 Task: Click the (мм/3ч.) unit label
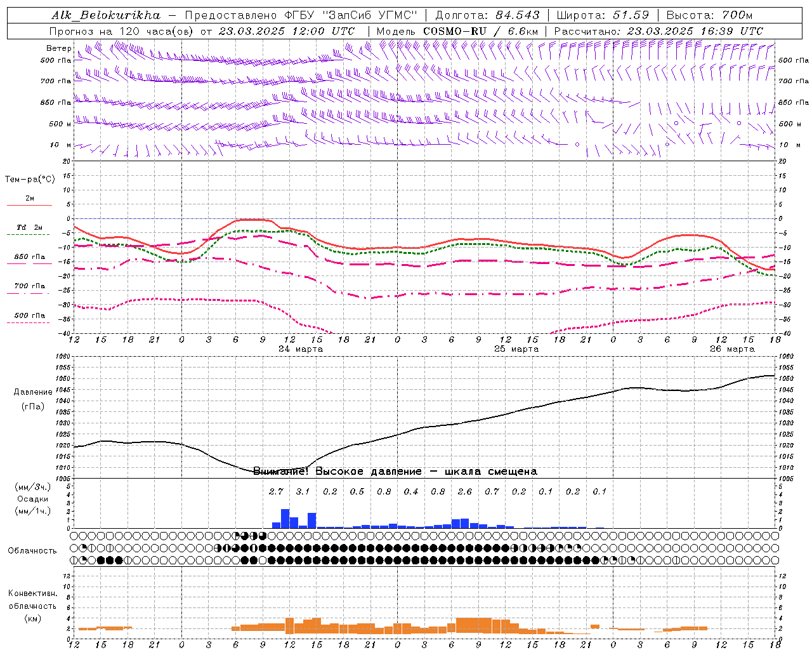pyautogui.click(x=33, y=487)
